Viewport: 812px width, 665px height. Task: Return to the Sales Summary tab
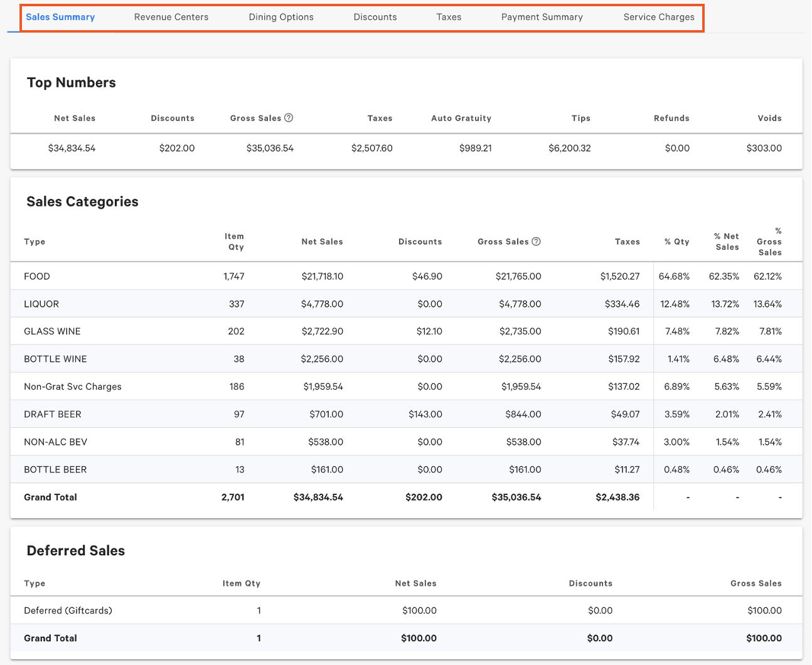pyautogui.click(x=60, y=17)
